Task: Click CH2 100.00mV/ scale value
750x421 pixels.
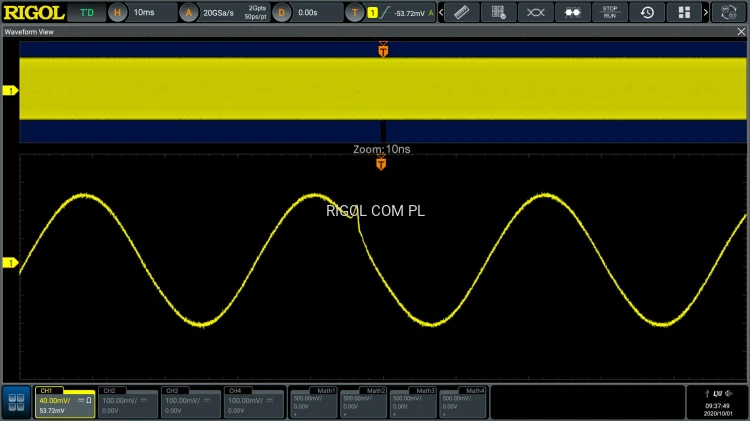Action: pyautogui.click(x=118, y=401)
